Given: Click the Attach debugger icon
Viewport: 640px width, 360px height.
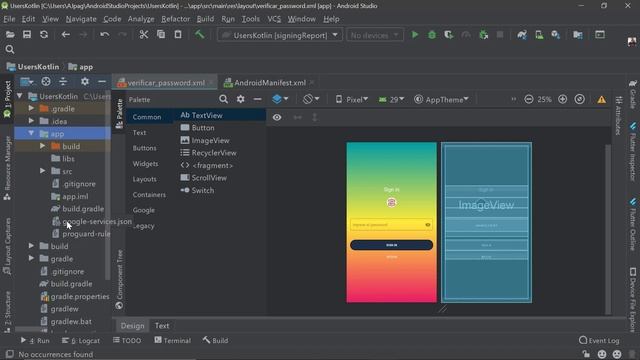Looking at the screenshot, I should pyautogui.click(x=483, y=35).
